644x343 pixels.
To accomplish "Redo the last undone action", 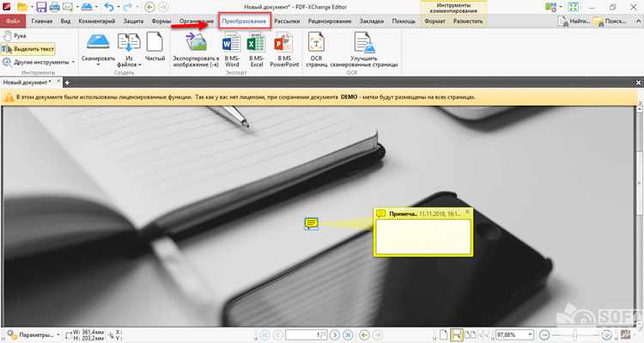I will pyautogui.click(x=128, y=7).
